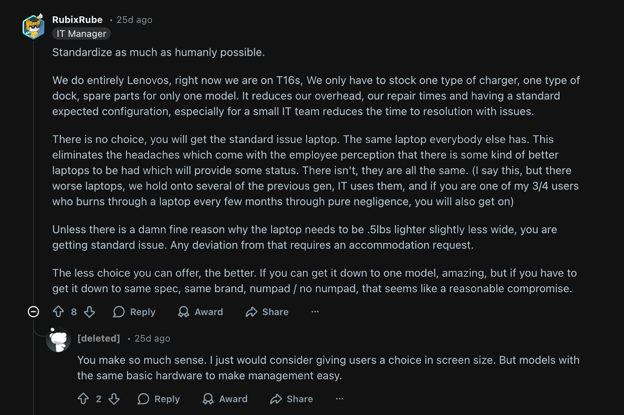Reply to RubixRube's comment
The width and height of the screenshot is (624, 415).
point(134,312)
